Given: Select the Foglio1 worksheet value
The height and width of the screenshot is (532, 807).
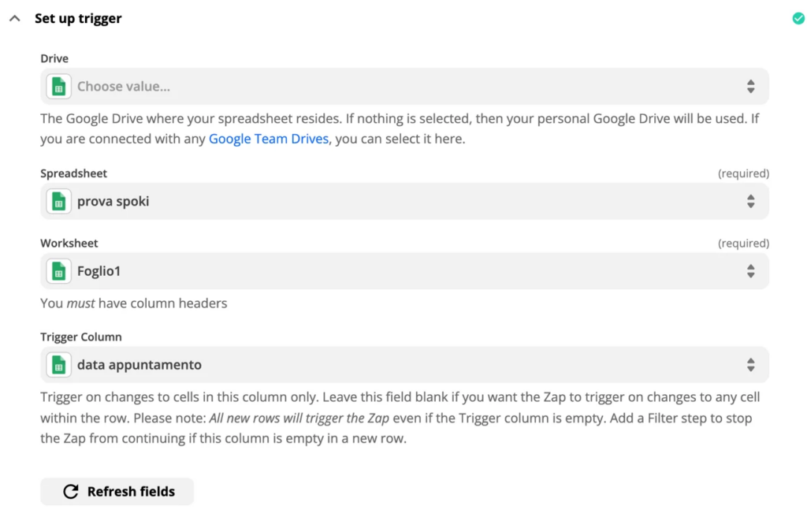Looking at the screenshot, I should tap(99, 272).
